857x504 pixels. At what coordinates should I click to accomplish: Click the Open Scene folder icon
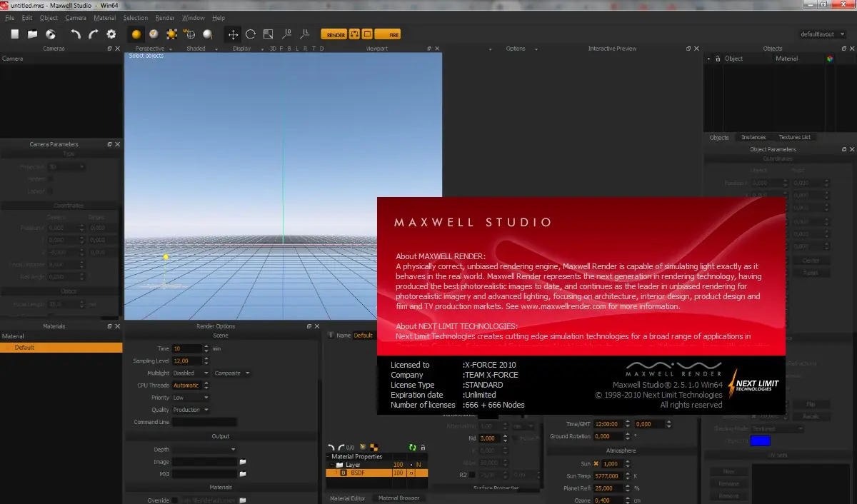pos(33,34)
